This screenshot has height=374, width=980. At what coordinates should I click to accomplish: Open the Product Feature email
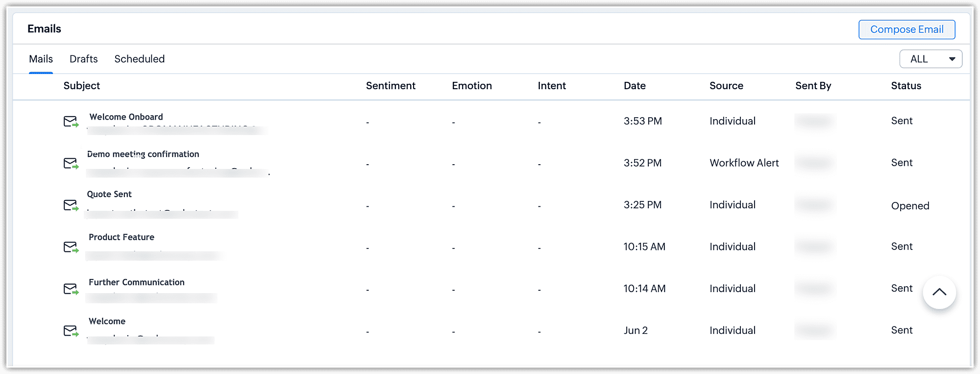(x=122, y=237)
